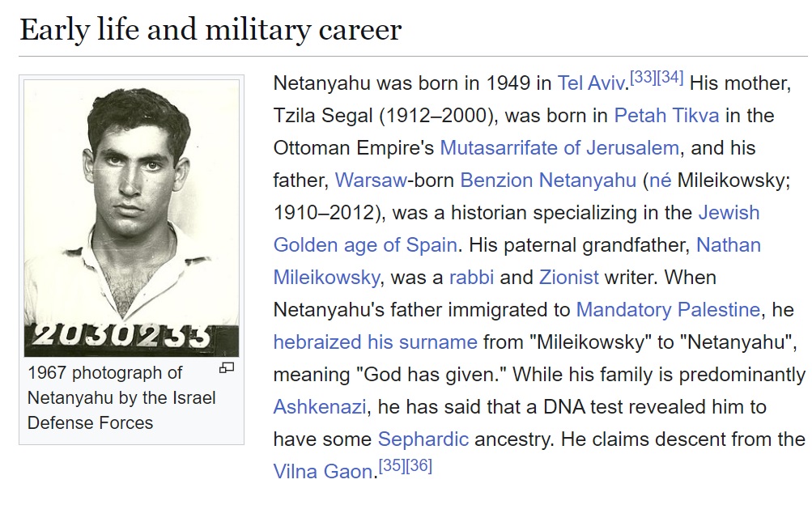Viewport: 812px width, 505px height.
Task: Open Mutasarrifate of Jerusalem article link
Action: (559, 148)
